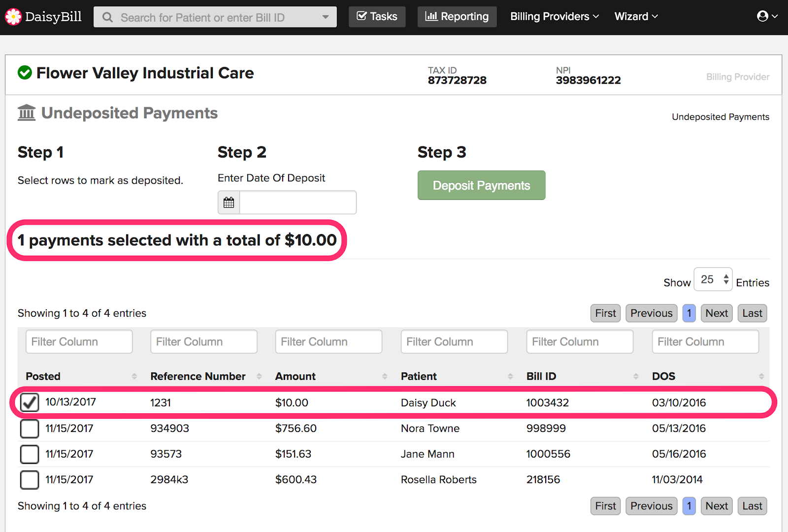Click the search magnifier icon
The width and height of the screenshot is (788, 532).
tap(107, 18)
